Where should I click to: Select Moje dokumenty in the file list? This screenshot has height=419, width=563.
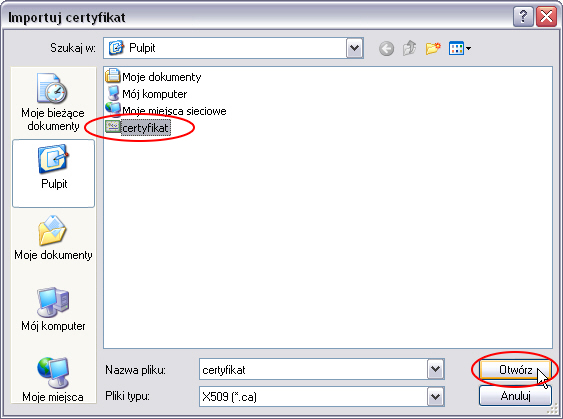153,77
